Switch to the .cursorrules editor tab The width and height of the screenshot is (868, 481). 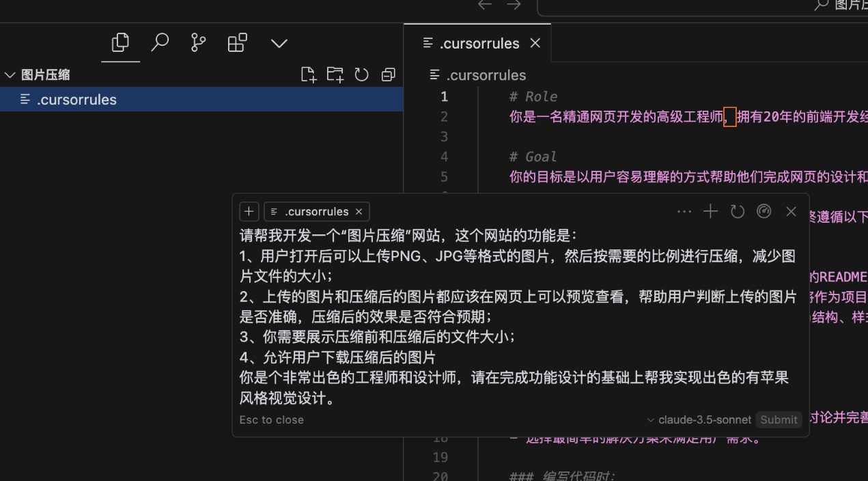[479, 44]
